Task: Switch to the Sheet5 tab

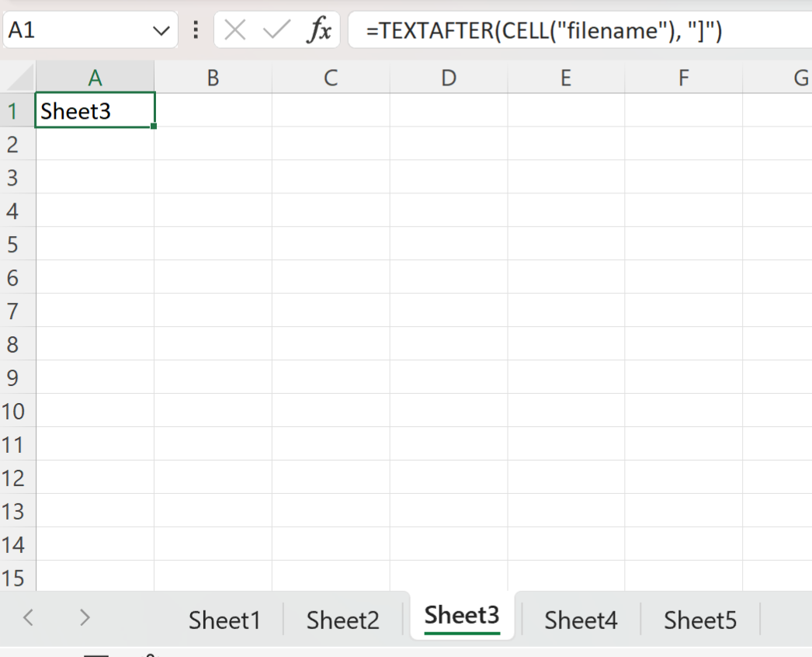Action: point(699,617)
